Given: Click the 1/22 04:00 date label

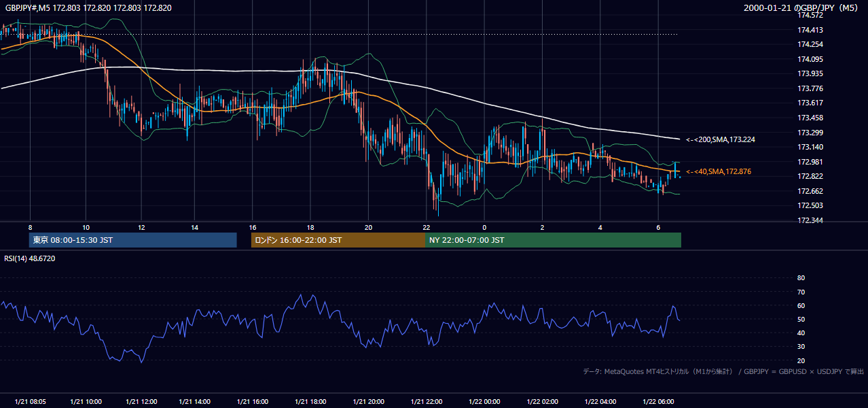Looking at the screenshot, I should (600, 402).
